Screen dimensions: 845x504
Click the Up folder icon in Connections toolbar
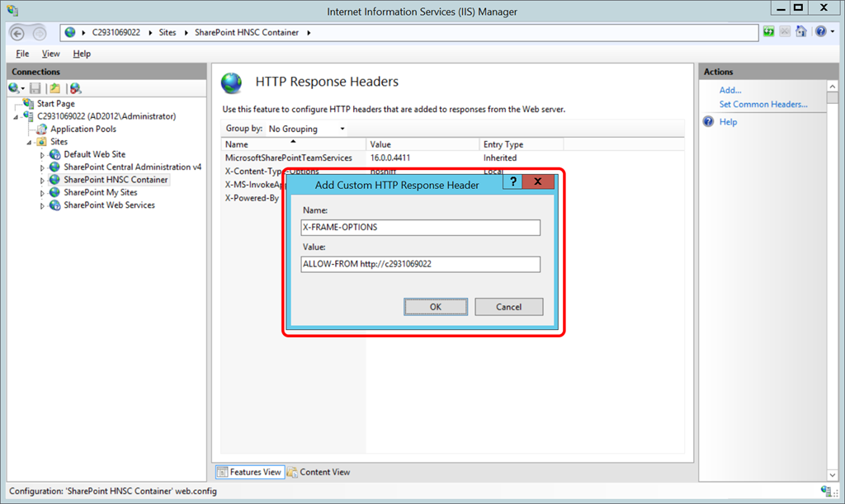click(x=54, y=88)
